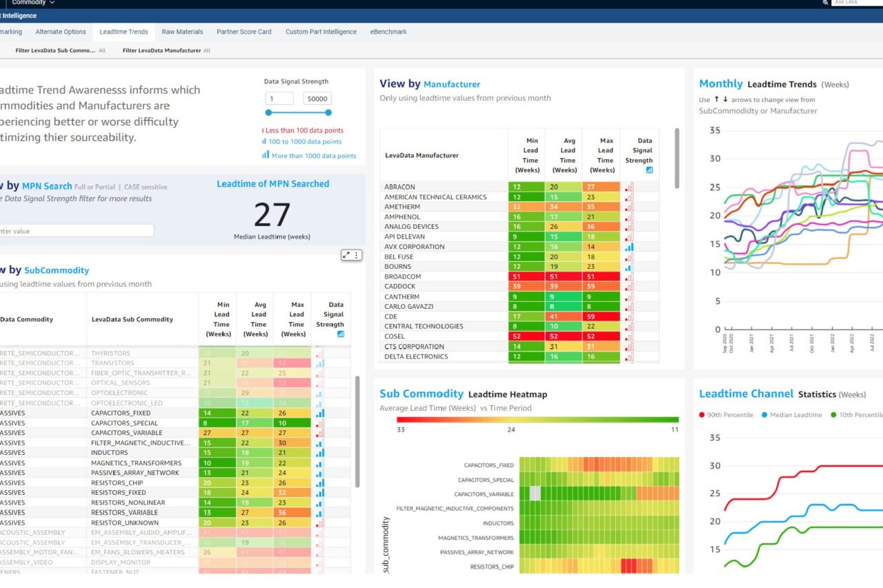The width and height of the screenshot is (883, 588).
Task: Click Manufacturer table Min Lead Time header
Action: 527,155
